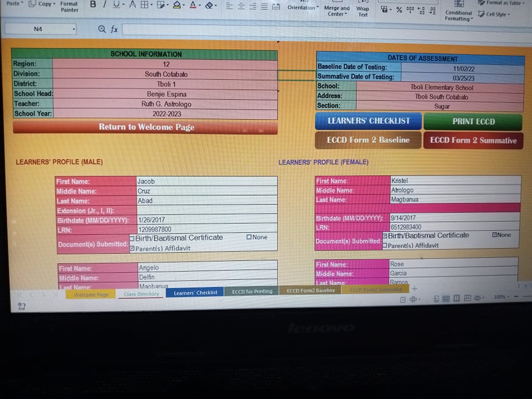Viewport: 532px width, 399px height.
Task: Select the Section cell Sugar
Action: [440, 106]
